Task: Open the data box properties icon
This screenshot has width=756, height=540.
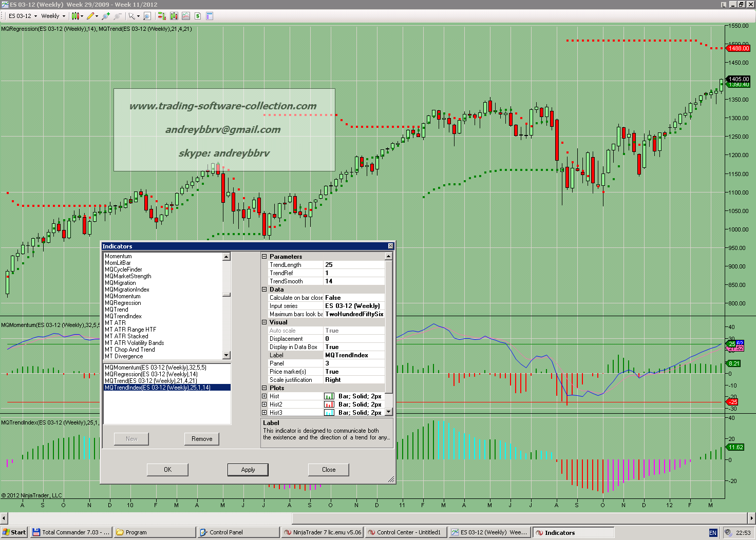Action: (x=210, y=16)
